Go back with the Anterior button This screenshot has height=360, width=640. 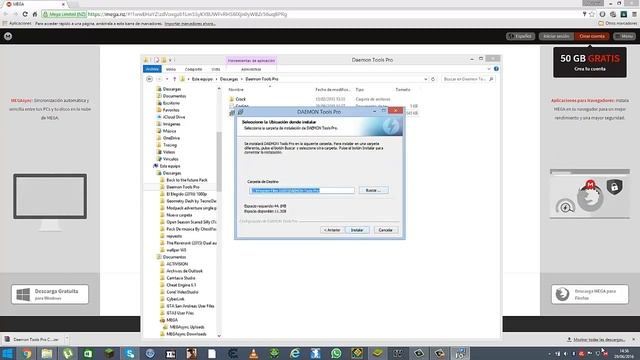click(x=332, y=230)
